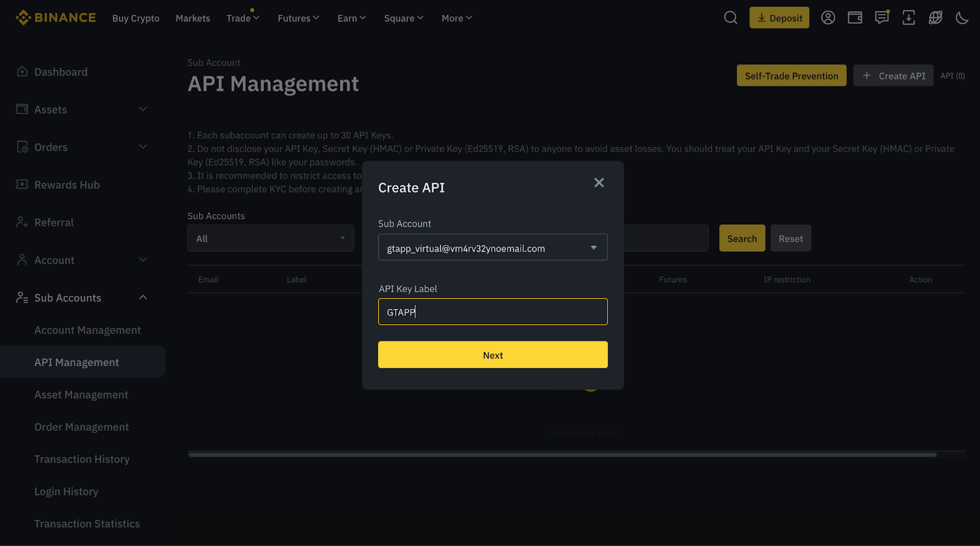Click the search magnifier icon in header
The image size is (980, 546).
click(730, 18)
